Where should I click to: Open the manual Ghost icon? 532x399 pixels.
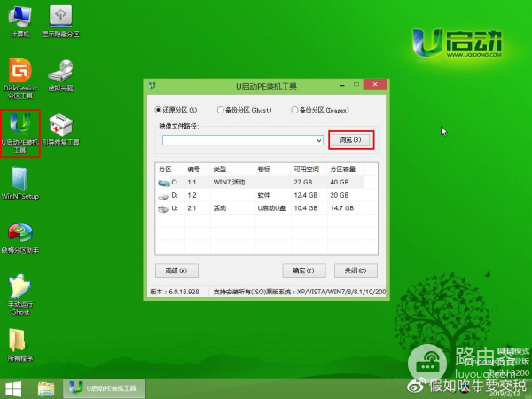(x=20, y=295)
